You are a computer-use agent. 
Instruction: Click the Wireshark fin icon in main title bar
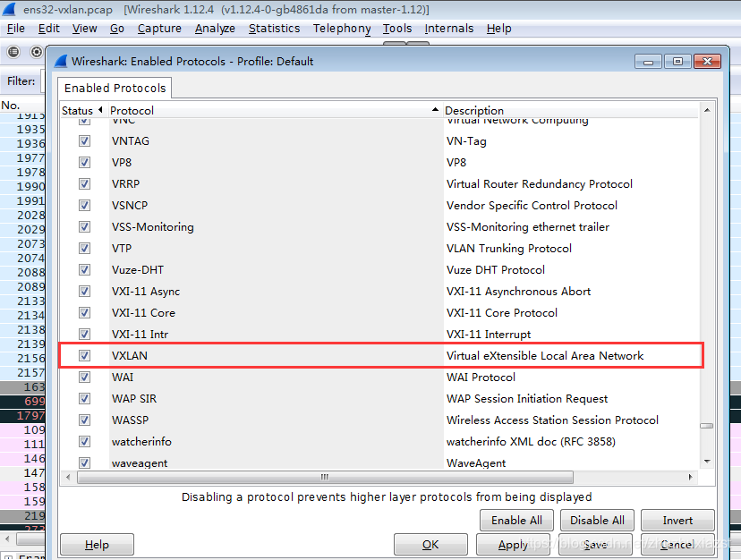pyautogui.click(x=10, y=9)
